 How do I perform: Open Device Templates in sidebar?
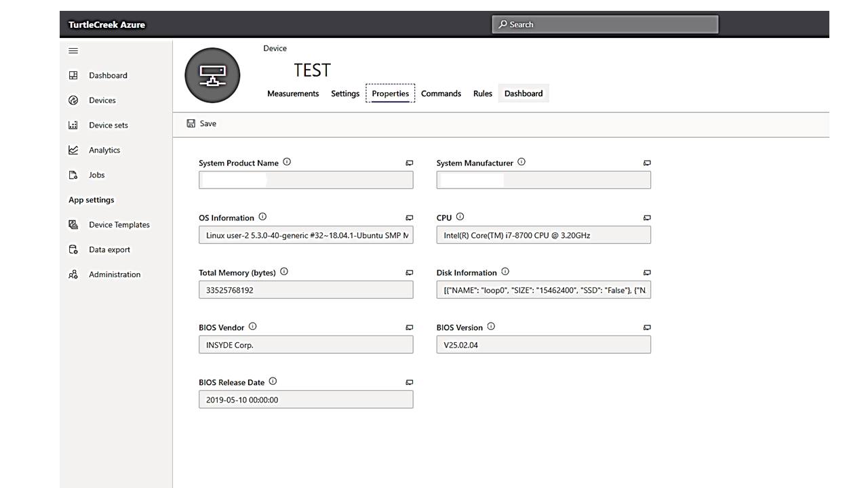point(119,225)
